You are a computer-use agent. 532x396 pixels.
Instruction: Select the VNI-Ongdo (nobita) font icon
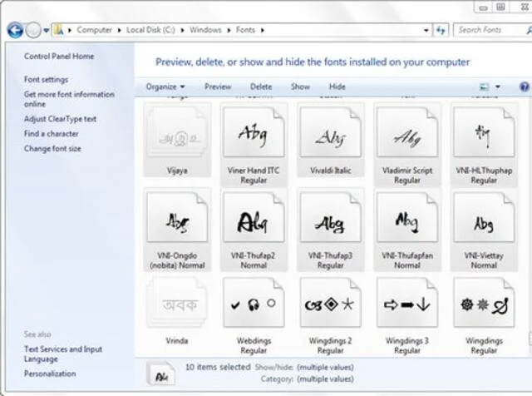click(177, 217)
